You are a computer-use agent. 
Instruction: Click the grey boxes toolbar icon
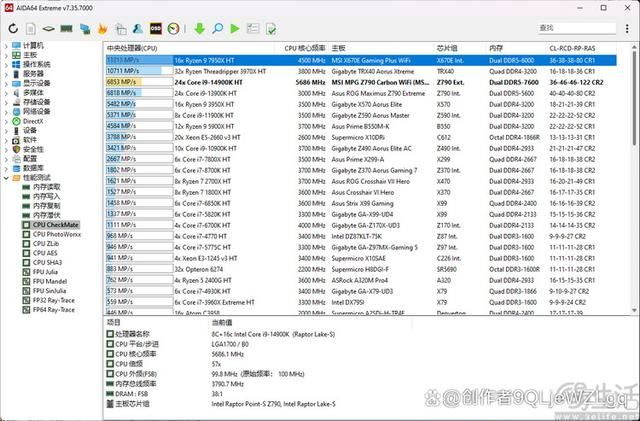(120, 29)
